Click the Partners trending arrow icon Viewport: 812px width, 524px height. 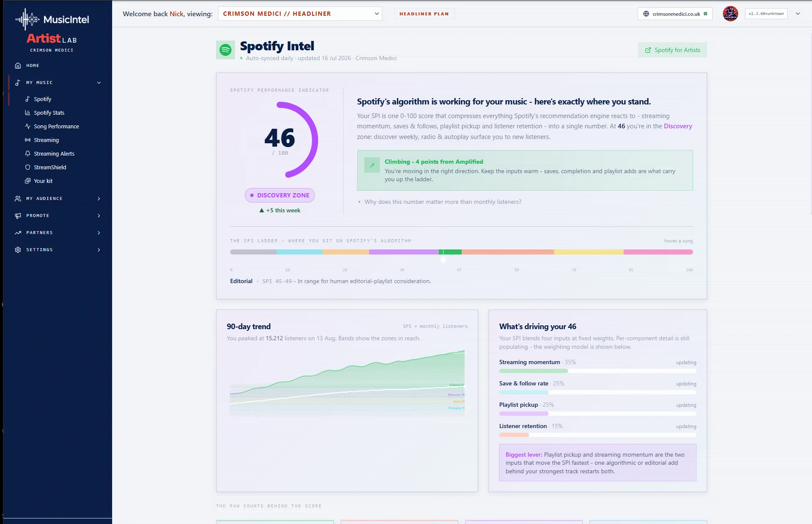18,233
